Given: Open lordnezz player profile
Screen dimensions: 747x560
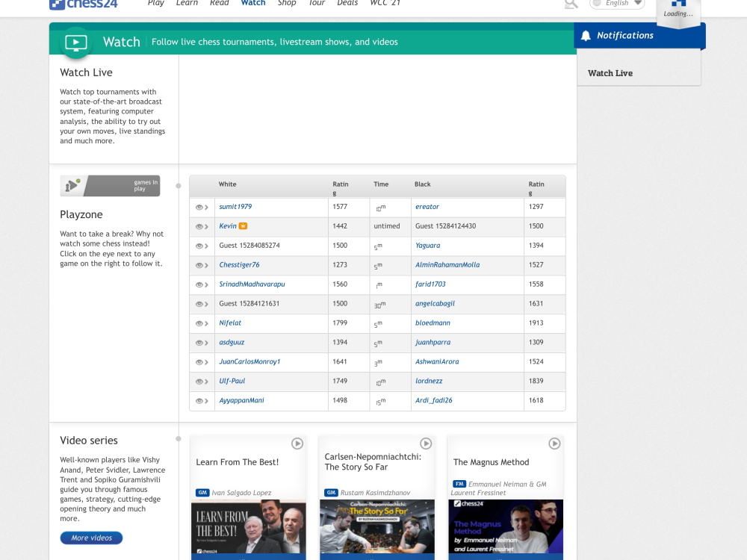Looking at the screenshot, I should pyautogui.click(x=429, y=381).
